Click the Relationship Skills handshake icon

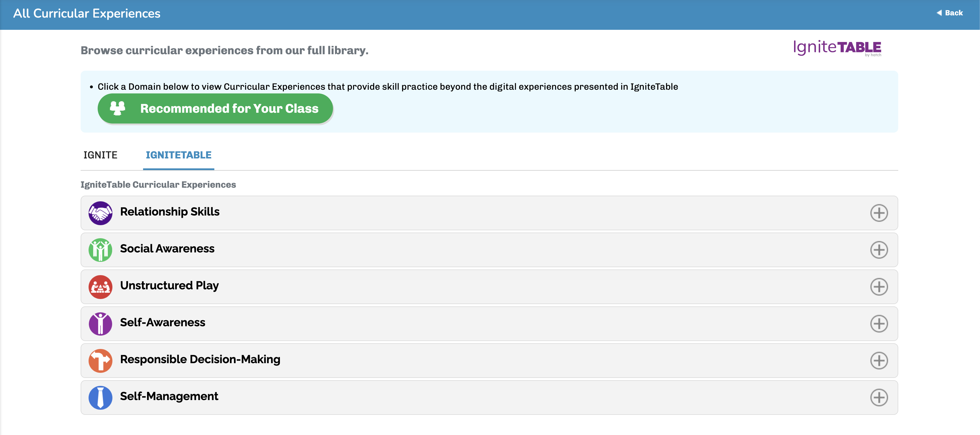[x=100, y=213]
